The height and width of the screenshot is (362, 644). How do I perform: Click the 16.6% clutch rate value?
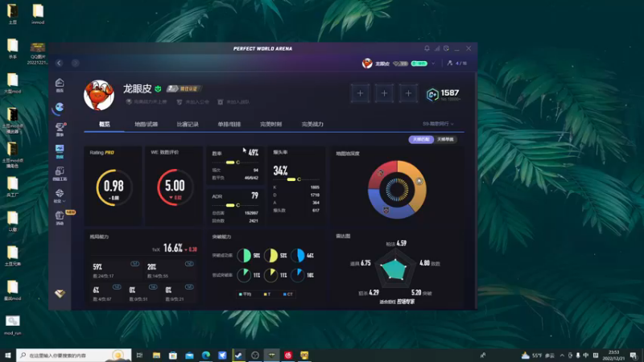pyautogui.click(x=173, y=248)
